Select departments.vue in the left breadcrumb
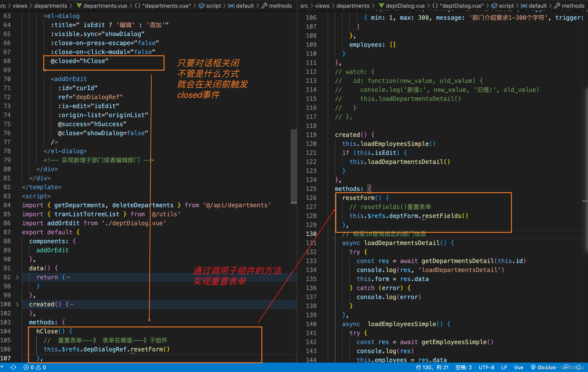Image resolution: width=588 pixels, height=372 pixels. (x=105, y=5)
